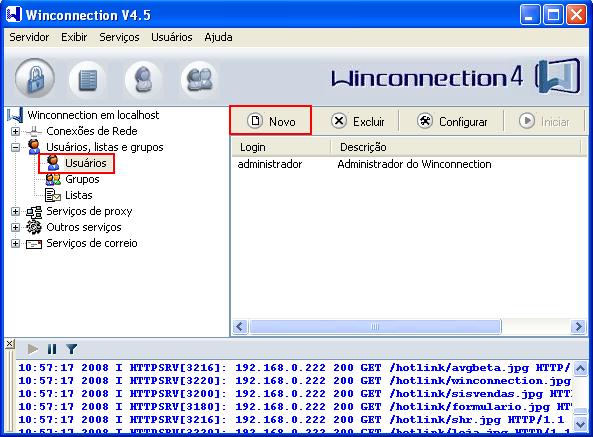Sort by the Descrição column header

[456, 147]
